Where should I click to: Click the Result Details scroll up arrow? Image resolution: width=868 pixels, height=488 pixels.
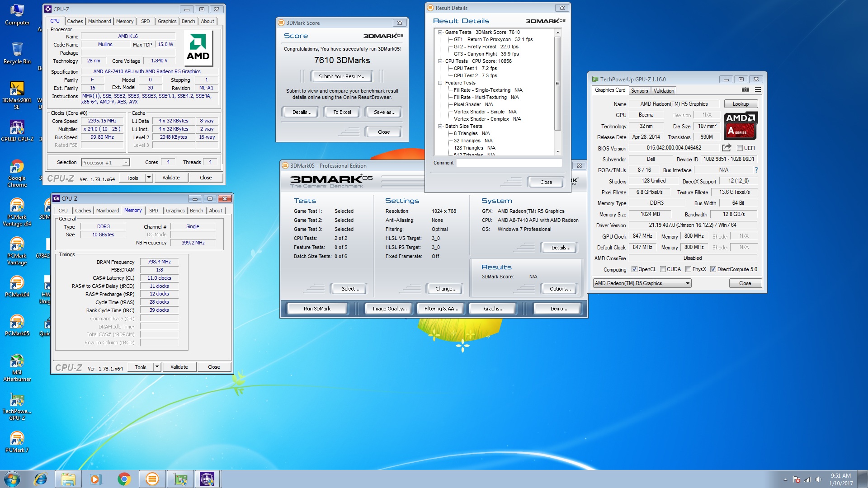tap(557, 33)
